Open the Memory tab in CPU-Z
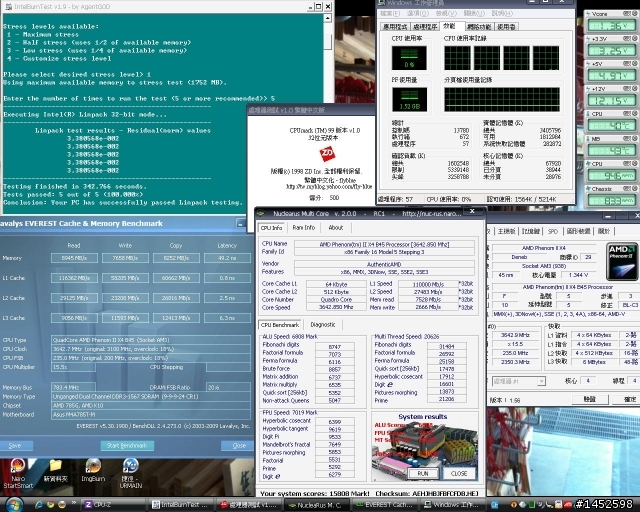Viewport: 640px width, 512px height. tap(531, 231)
